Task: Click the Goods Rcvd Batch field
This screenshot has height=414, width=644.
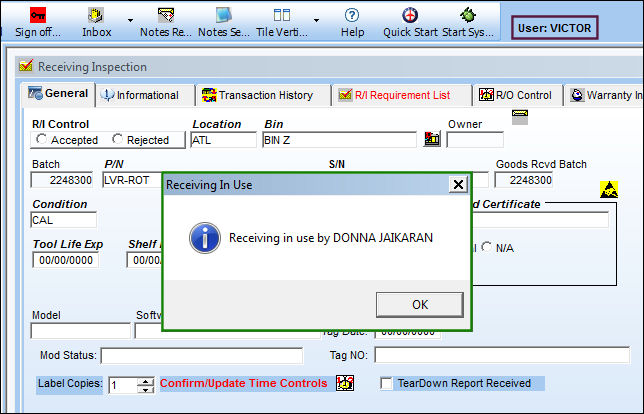Action: pos(524,180)
